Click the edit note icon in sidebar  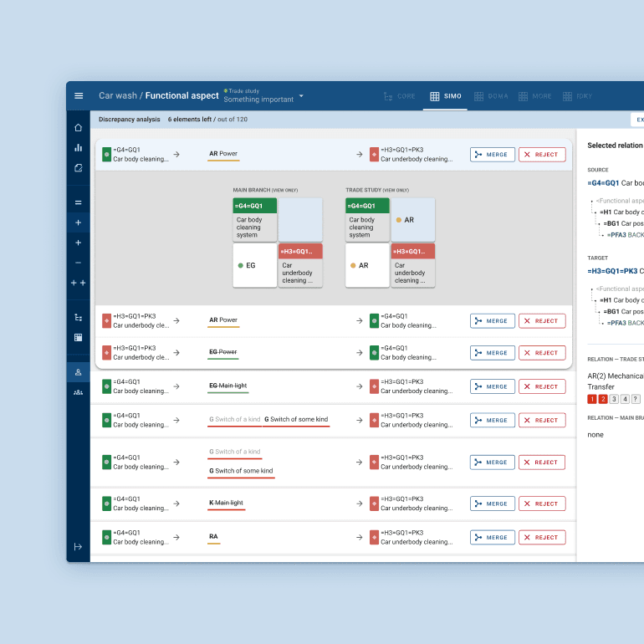(78, 168)
